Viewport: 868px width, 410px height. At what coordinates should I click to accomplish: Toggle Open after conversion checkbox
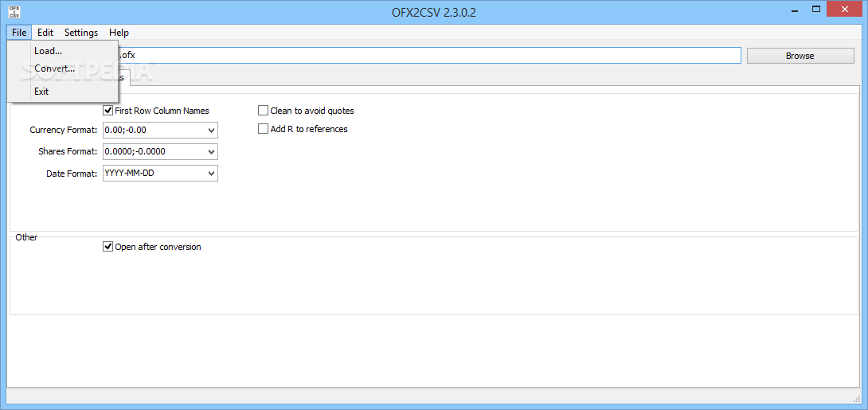pos(108,247)
